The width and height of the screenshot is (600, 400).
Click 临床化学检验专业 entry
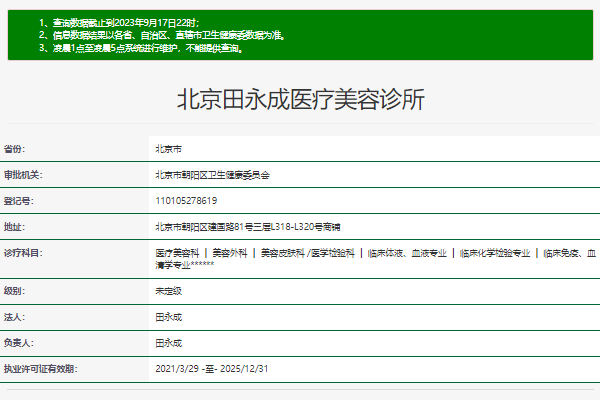(x=495, y=253)
